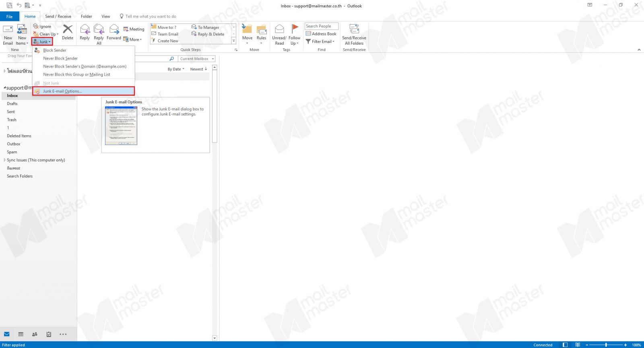The width and height of the screenshot is (644, 348).
Task: Click the Ignore conversation icon
Action: click(x=36, y=27)
